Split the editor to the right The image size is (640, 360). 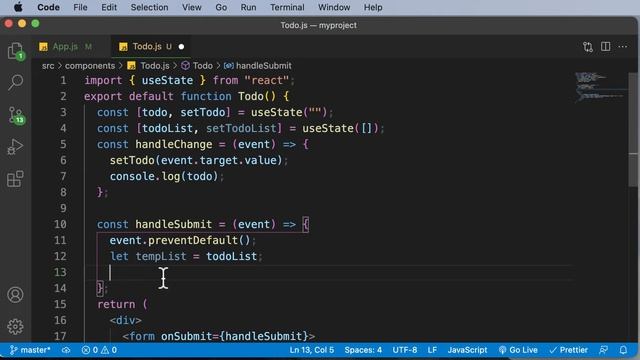(x=606, y=47)
